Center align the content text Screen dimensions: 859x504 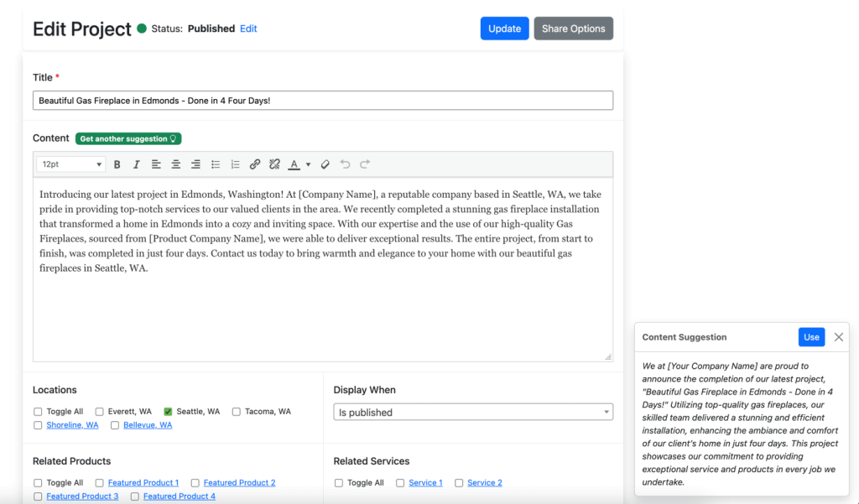[176, 164]
